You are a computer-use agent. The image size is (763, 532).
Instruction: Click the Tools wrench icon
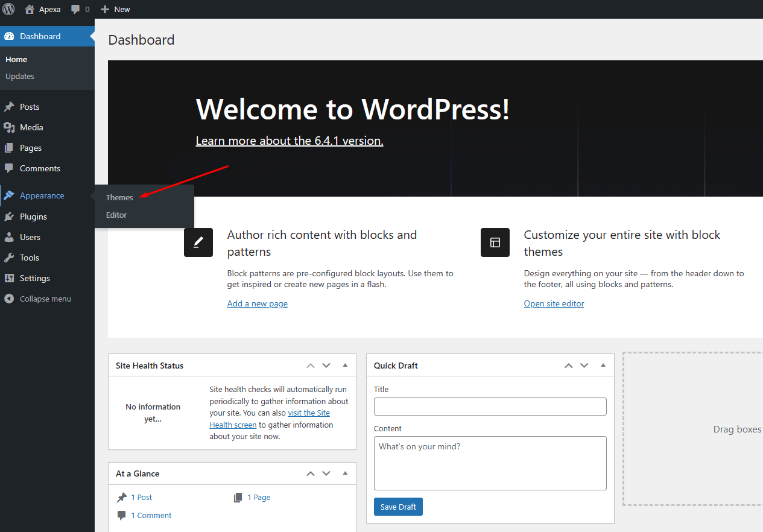pyautogui.click(x=9, y=258)
